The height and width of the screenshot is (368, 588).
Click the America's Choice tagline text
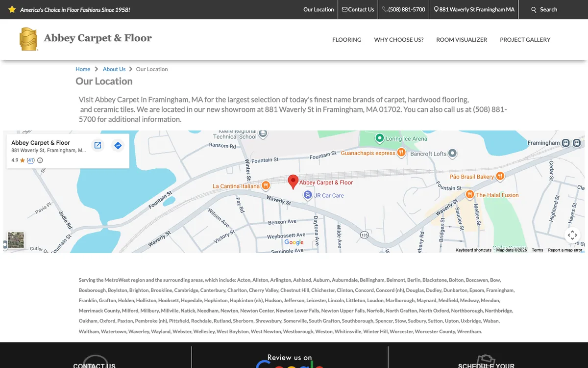(x=75, y=10)
